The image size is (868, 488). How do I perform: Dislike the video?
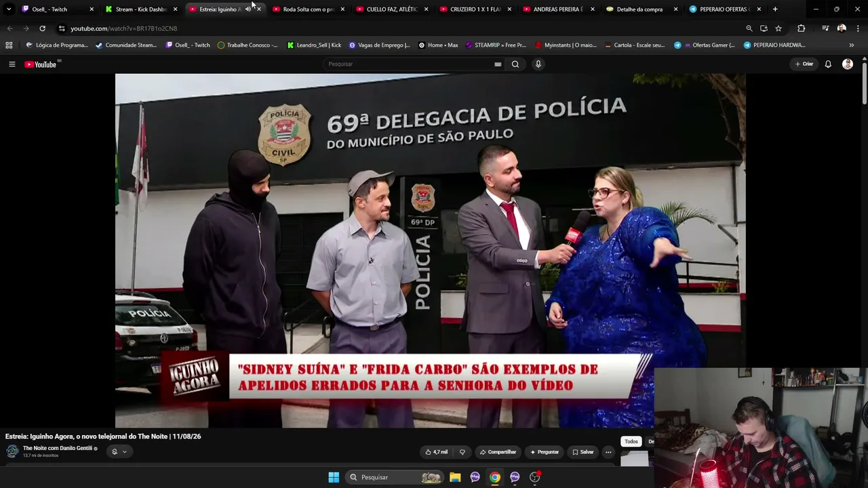coord(462,452)
